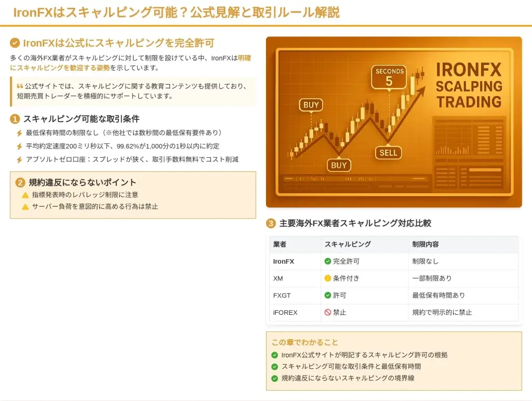Click the quote mark icon in the callout

[x=20, y=86]
